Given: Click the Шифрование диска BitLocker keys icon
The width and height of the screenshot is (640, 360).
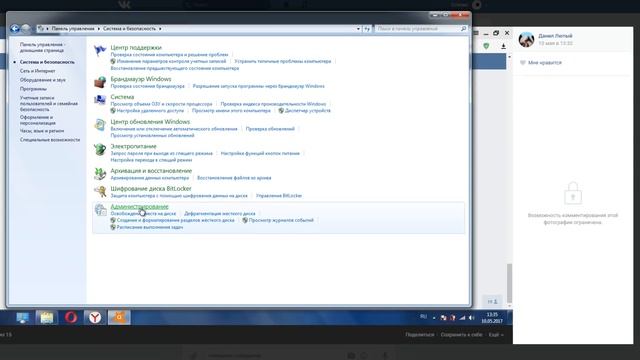Looking at the screenshot, I should pos(100,191).
